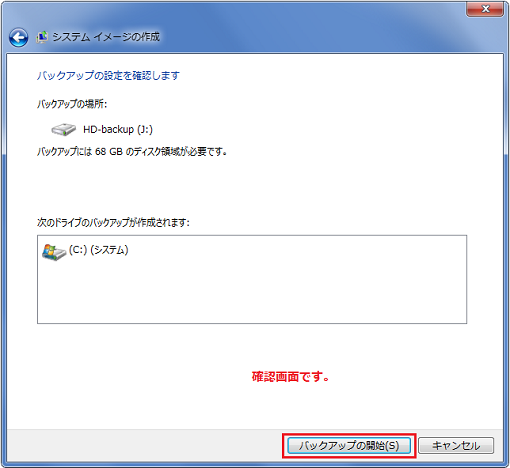The image size is (510, 468).
Task: Click the 次のドライブのバックアップが作成されます label
Action: [113, 222]
